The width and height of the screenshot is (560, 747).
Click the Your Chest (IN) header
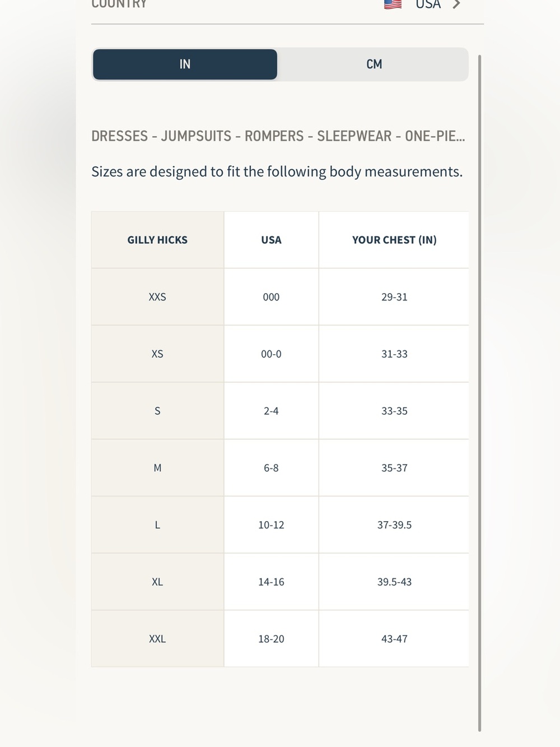[394, 240]
